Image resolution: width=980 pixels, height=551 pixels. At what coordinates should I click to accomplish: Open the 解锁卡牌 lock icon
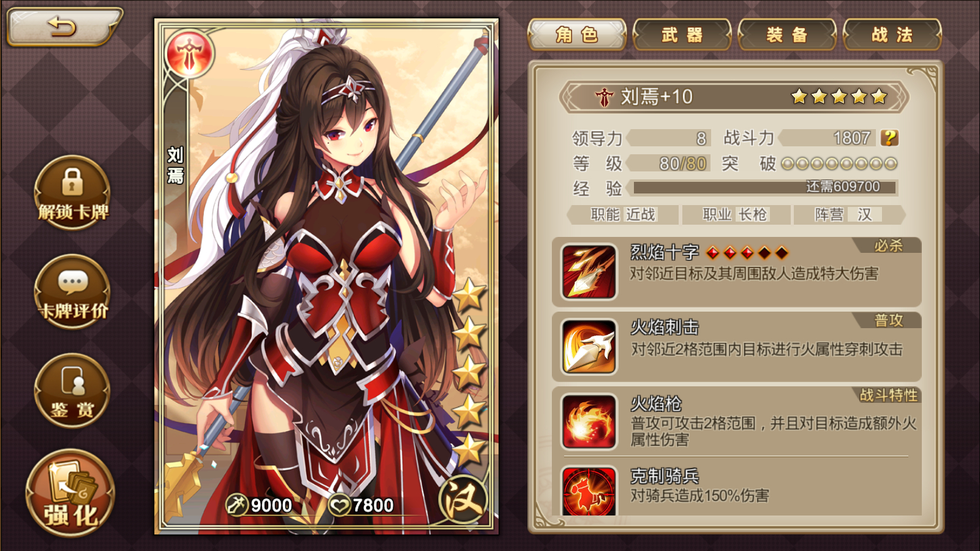[x=72, y=192]
